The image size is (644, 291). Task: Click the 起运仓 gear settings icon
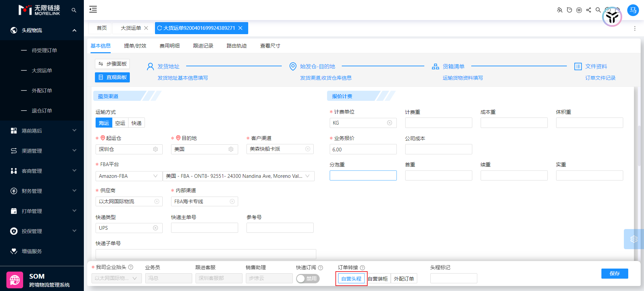click(156, 149)
